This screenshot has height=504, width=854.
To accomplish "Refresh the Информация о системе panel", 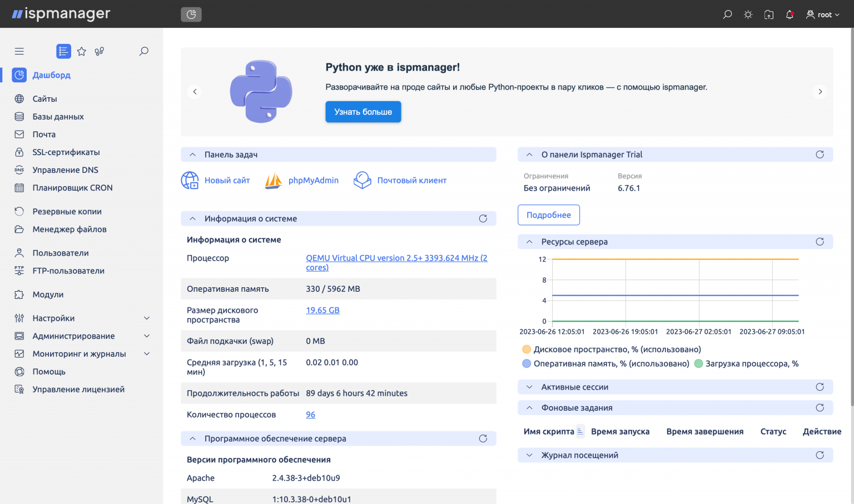I will point(483,218).
